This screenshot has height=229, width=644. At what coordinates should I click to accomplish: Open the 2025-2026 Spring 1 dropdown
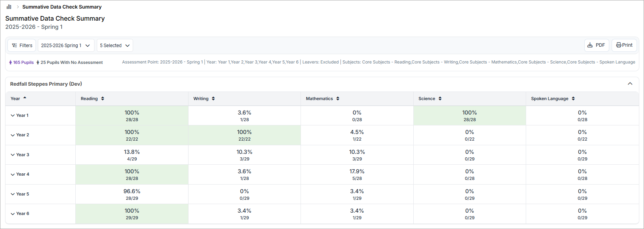tap(66, 45)
